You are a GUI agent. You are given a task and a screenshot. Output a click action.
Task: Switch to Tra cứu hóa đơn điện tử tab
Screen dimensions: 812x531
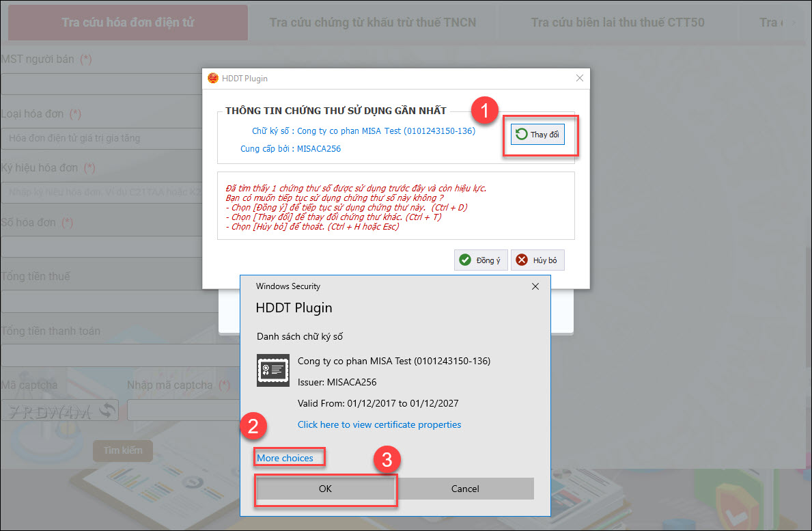(128, 23)
